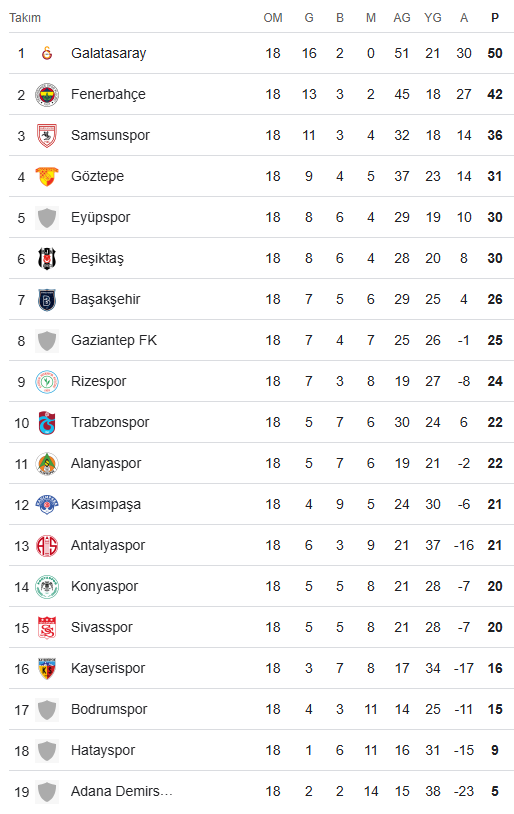Click the Göztepe team logo
Viewport: 514px width, 814px height.
47,177
